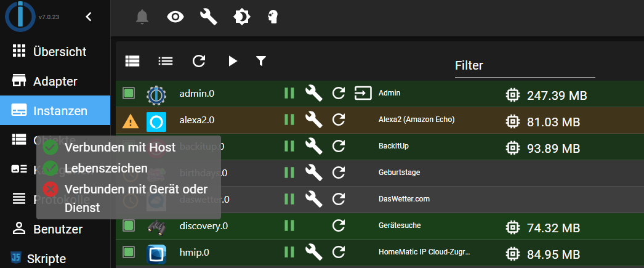The width and height of the screenshot is (644, 268).
Task: Open the Übersicht menu item
Action: 55,52
